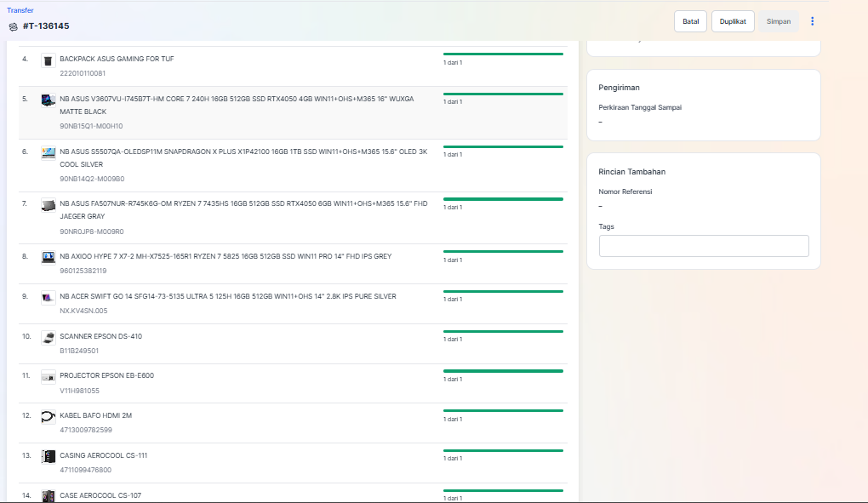This screenshot has height=503, width=868.
Task: Select the NB AXIOO HYPE 7 product name
Action: (x=226, y=256)
